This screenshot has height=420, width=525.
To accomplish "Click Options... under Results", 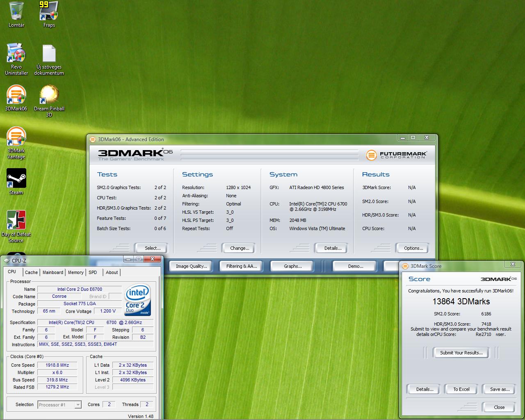I will tap(413, 248).
